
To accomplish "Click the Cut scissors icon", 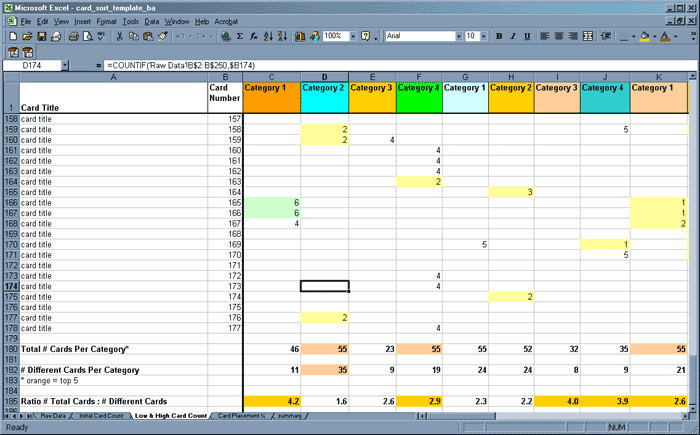I will (120, 36).
